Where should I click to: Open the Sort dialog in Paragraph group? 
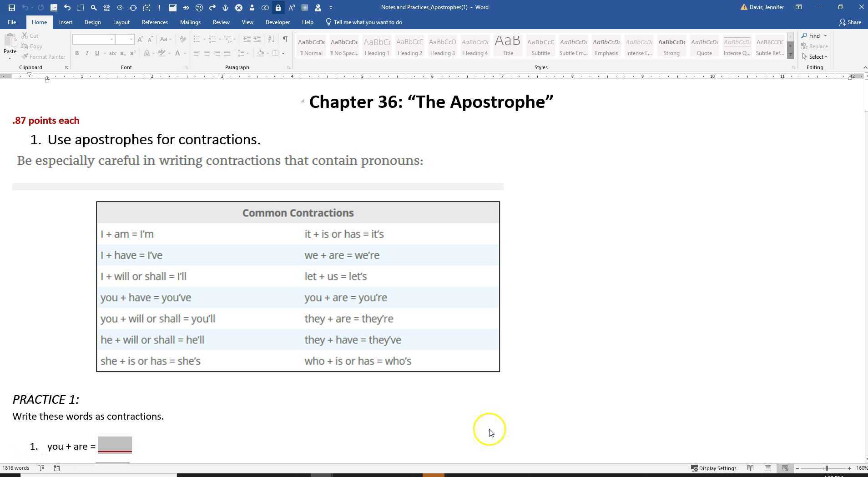pos(271,39)
